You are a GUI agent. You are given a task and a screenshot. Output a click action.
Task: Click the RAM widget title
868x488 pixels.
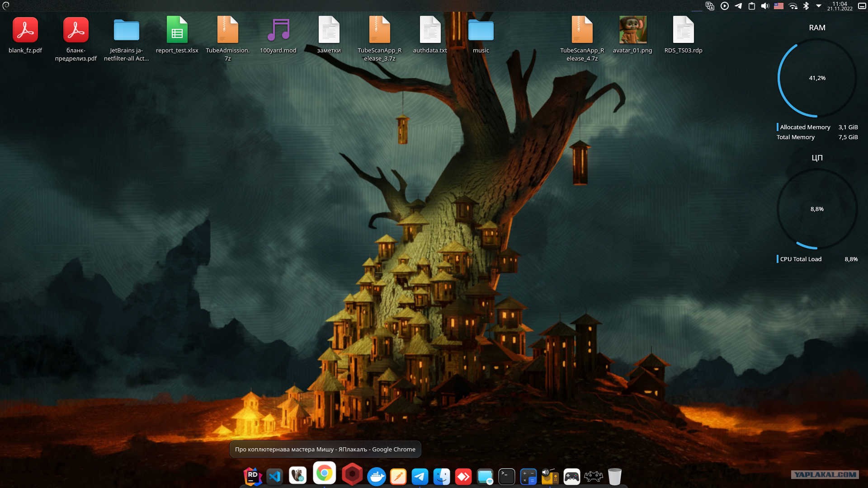(817, 28)
